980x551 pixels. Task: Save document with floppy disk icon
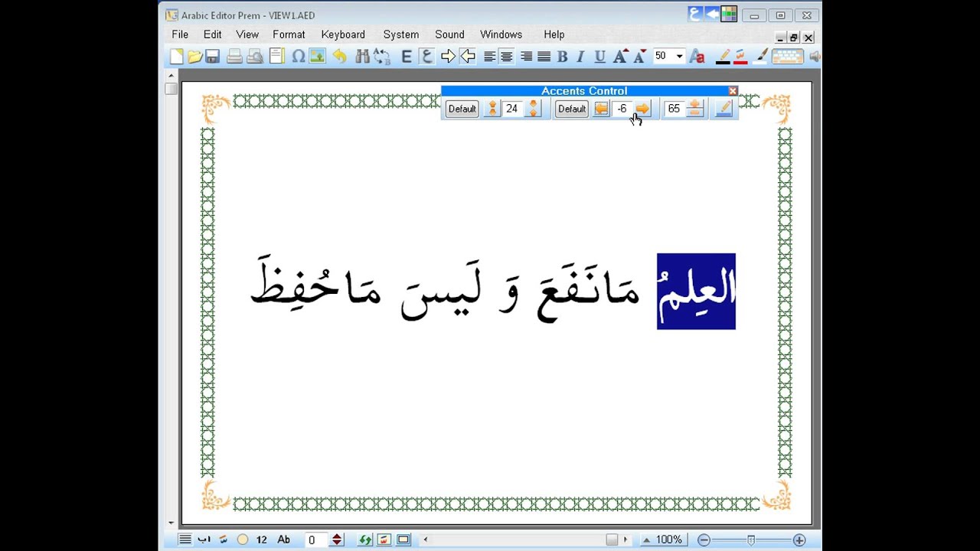click(x=212, y=56)
